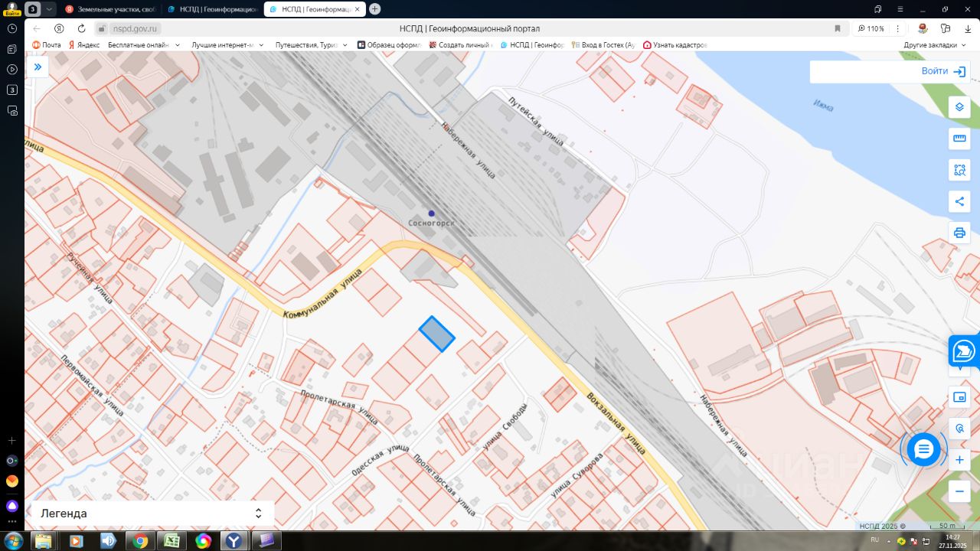
Task: Expand the left sidebar with double-arrow
Action: coord(37,67)
